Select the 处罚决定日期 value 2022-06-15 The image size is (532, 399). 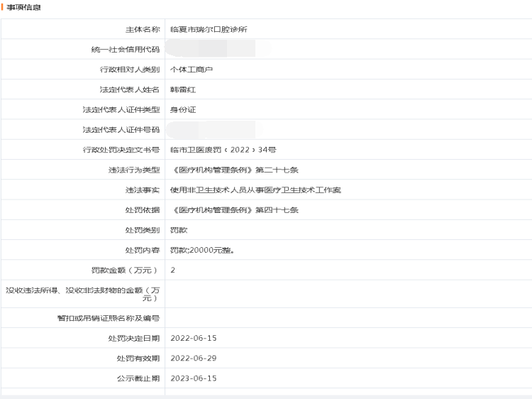point(193,338)
